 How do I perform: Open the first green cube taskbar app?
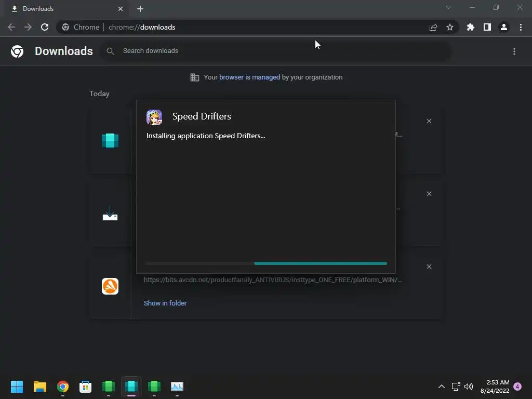coord(109,387)
